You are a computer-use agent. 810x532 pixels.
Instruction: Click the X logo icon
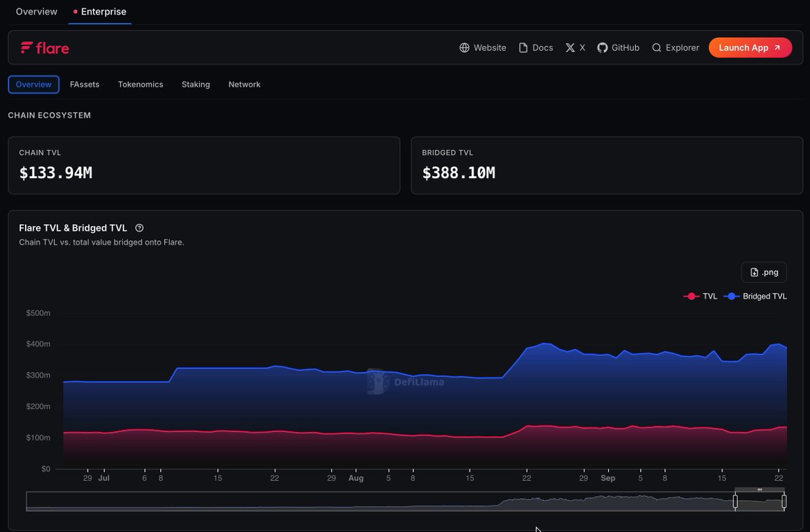point(570,48)
